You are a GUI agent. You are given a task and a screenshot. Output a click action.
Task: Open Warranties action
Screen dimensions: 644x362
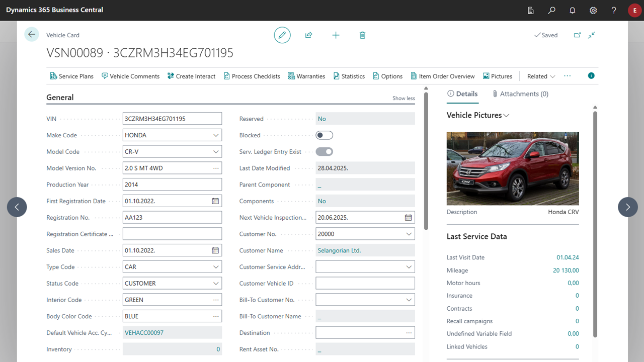[x=306, y=76]
